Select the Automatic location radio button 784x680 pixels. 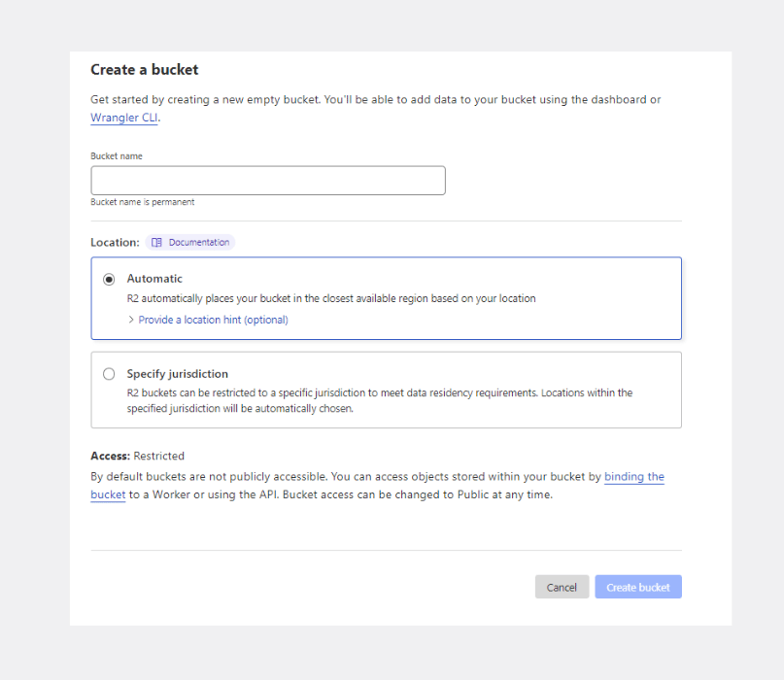tap(109, 279)
